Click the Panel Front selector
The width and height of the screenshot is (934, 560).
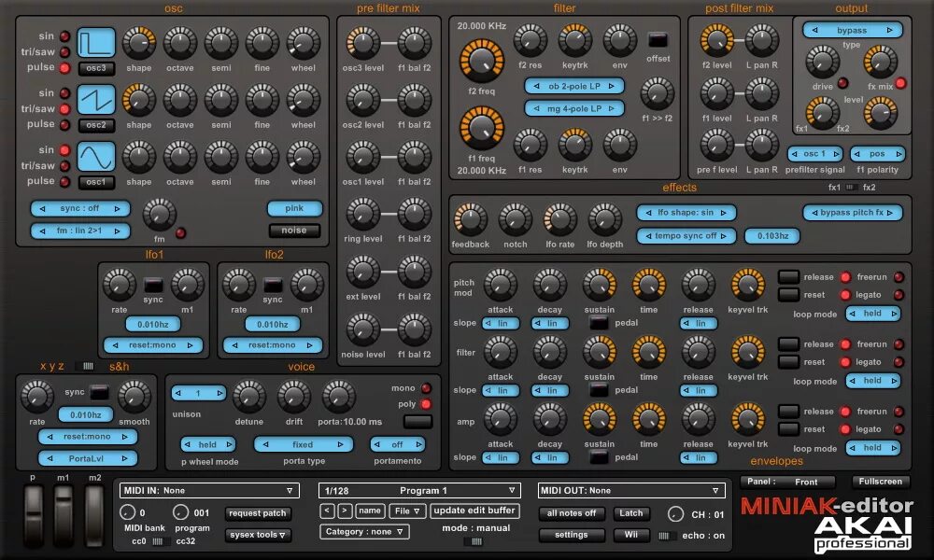pyautogui.click(x=786, y=482)
